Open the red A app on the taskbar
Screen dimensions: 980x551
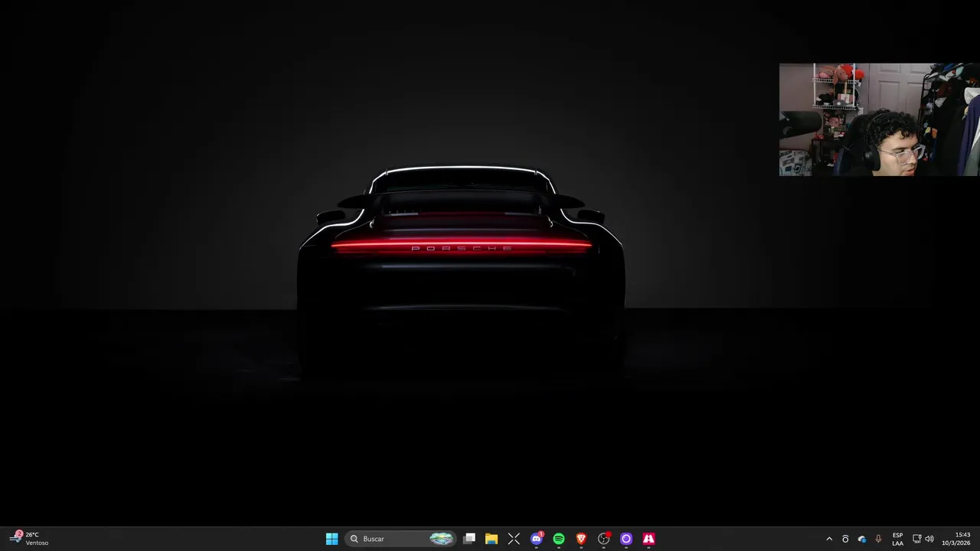click(648, 539)
